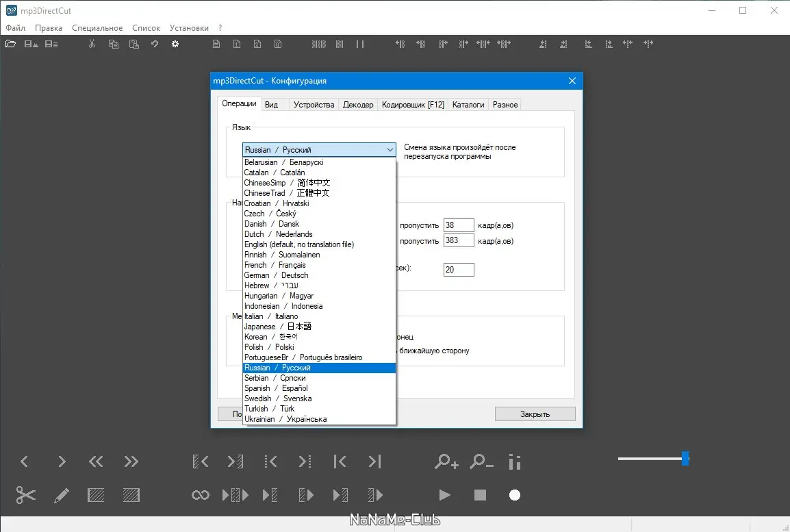The height and width of the screenshot is (532, 790).
Task: Close the Конфигурация dialog with X
Action: click(572, 81)
